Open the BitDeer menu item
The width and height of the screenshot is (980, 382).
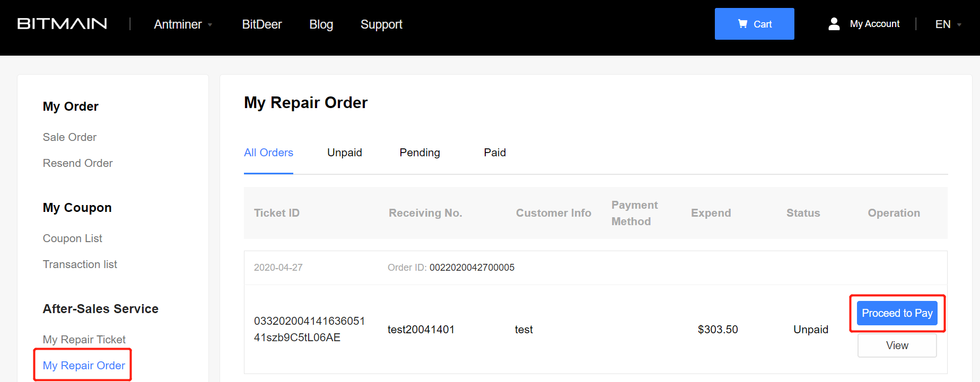pos(262,24)
